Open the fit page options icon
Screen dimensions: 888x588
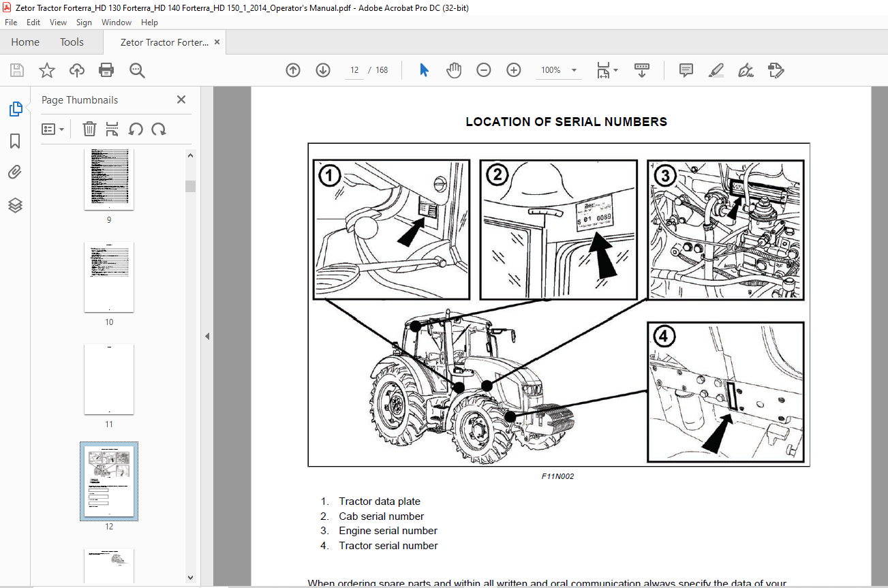(x=607, y=70)
